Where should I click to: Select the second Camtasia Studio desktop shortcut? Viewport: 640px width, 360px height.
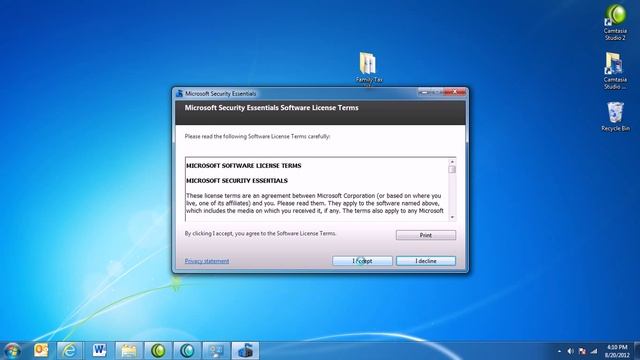pos(615,71)
